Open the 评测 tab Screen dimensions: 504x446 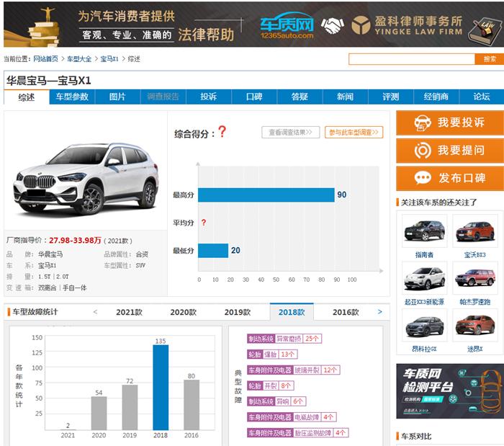point(391,97)
